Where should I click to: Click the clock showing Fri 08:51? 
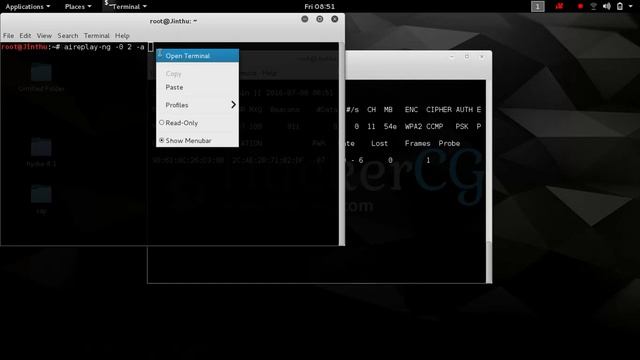pyautogui.click(x=319, y=7)
